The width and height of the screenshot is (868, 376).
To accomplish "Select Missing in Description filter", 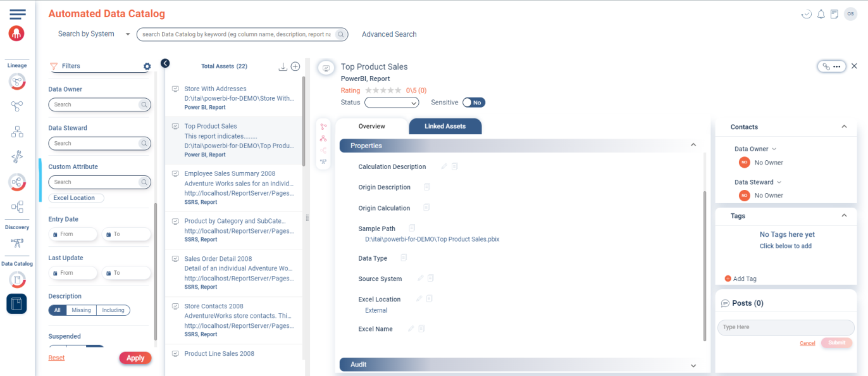I will pos(81,310).
